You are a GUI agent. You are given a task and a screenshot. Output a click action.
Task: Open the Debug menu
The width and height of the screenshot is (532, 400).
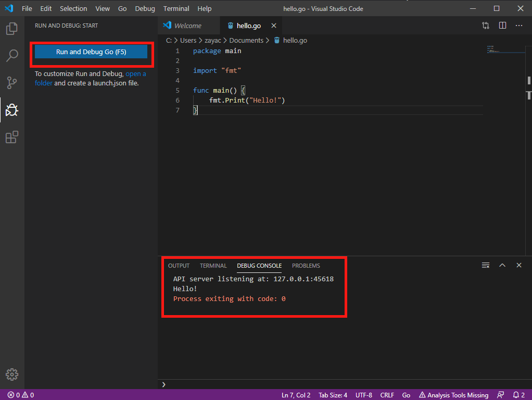(145, 8)
